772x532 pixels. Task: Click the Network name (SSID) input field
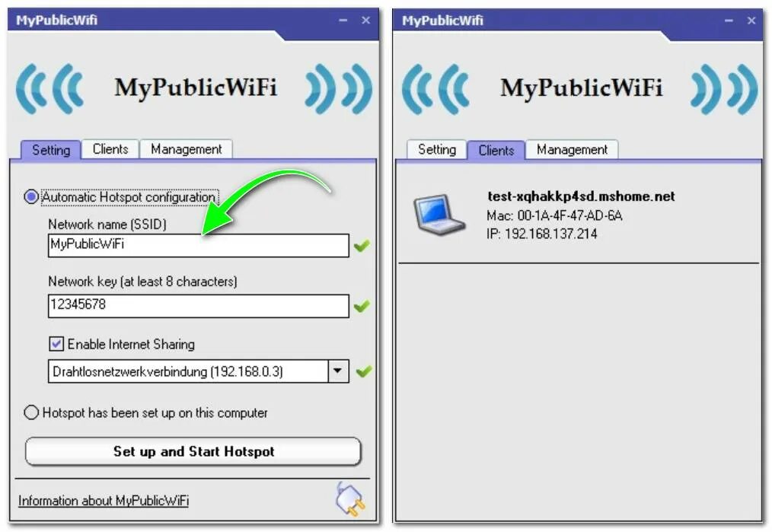(199, 245)
